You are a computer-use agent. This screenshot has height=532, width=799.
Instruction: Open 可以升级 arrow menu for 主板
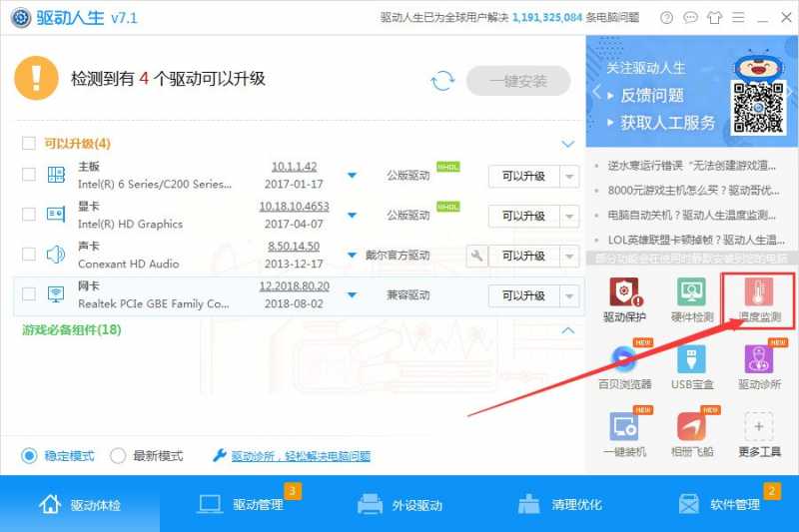tap(569, 176)
